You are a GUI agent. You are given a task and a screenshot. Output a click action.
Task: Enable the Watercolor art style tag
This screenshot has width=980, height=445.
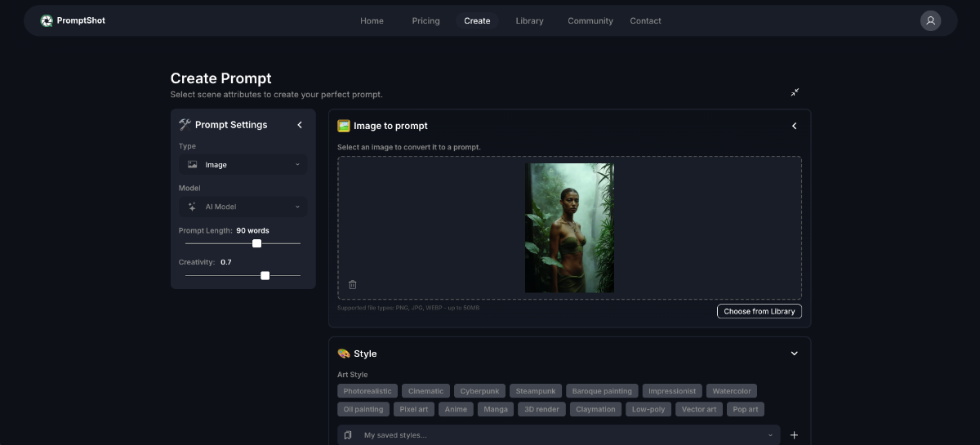(732, 391)
